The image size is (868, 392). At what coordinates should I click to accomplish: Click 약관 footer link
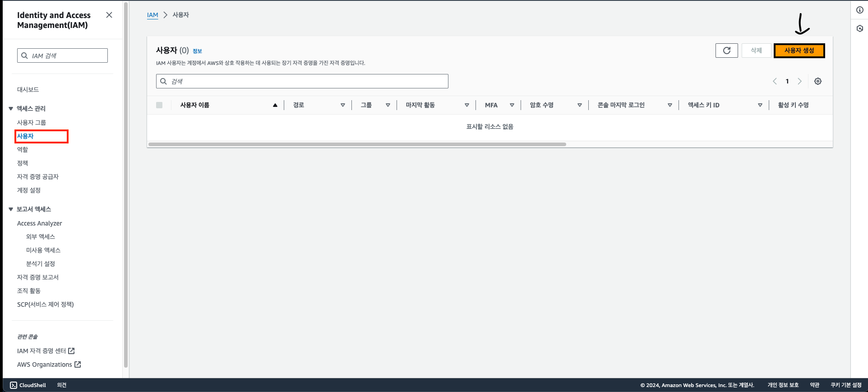(x=815, y=385)
